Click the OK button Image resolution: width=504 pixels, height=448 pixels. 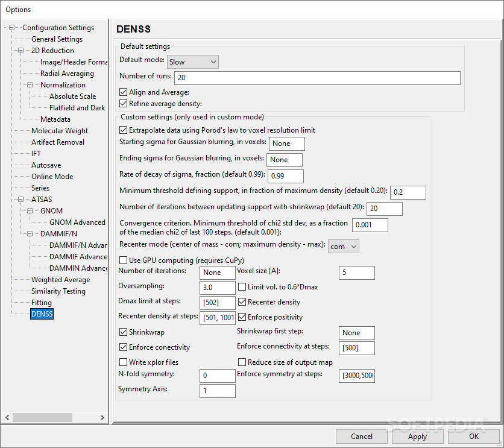coord(474,437)
